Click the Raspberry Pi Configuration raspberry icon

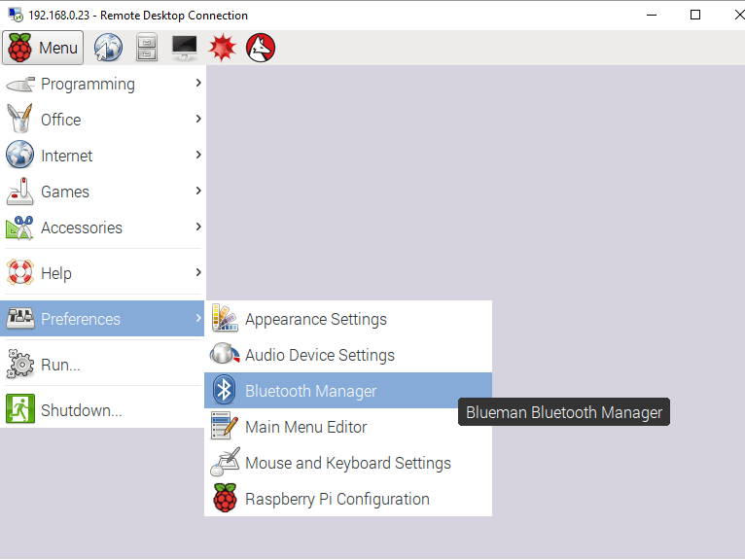pos(225,499)
